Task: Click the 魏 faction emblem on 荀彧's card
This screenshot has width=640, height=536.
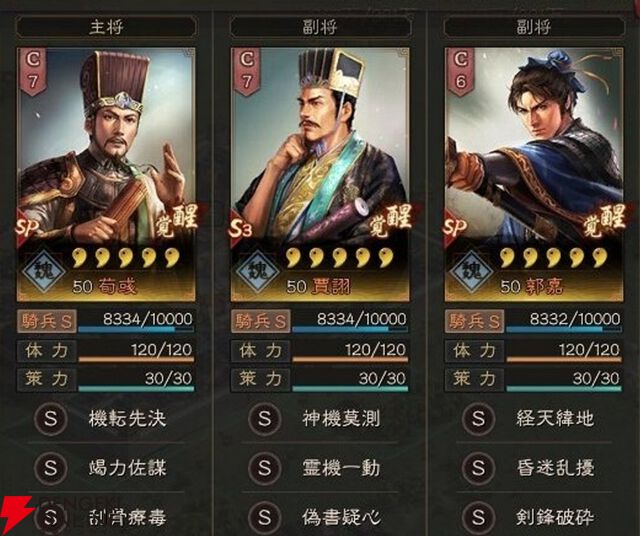Action: pyautogui.click(x=43, y=271)
